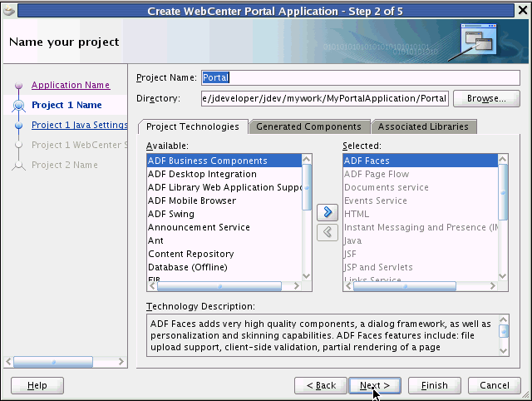The height and width of the screenshot is (401, 532).
Task: Click the Project 1 Java Settings step bullet
Action: [x=18, y=126]
